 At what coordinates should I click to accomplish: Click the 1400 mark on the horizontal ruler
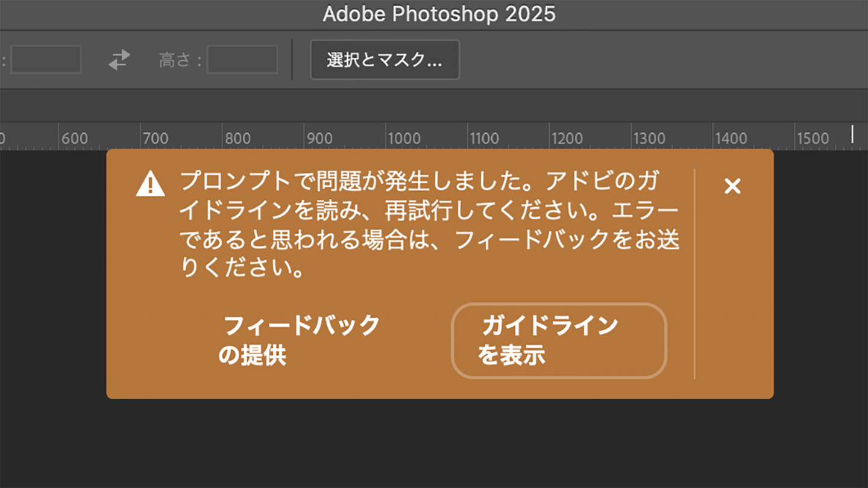(x=731, y=139)
